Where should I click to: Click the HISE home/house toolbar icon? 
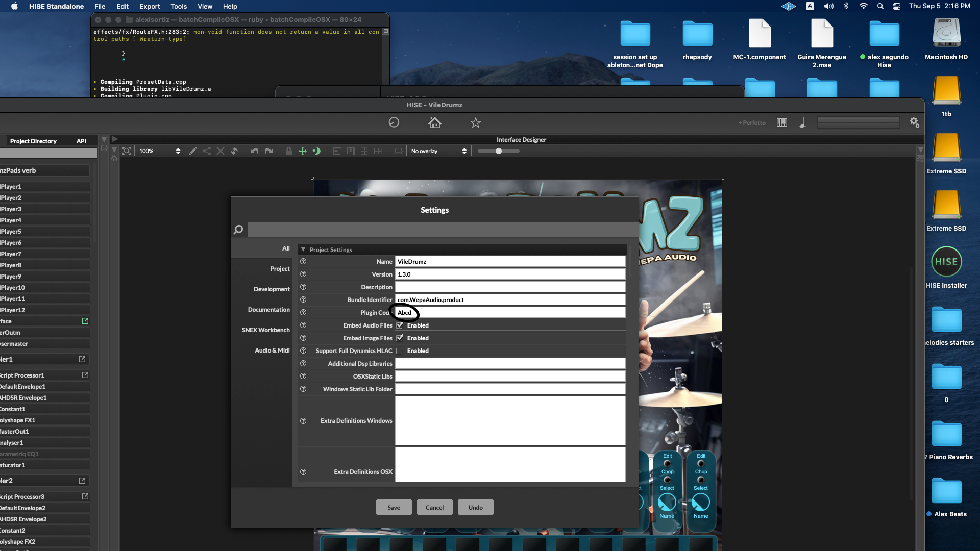click(x=434, y=122)
